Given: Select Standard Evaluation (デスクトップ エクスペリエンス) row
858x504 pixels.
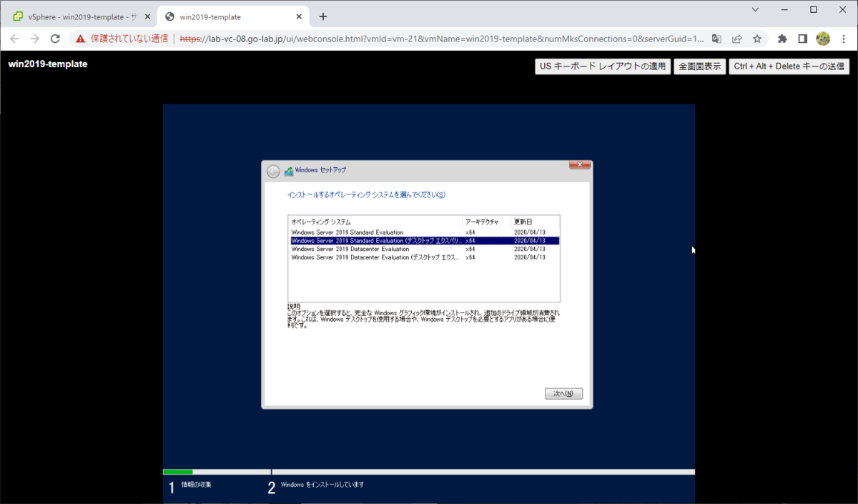Looking at the screenshot, I should tap(424, 241).
